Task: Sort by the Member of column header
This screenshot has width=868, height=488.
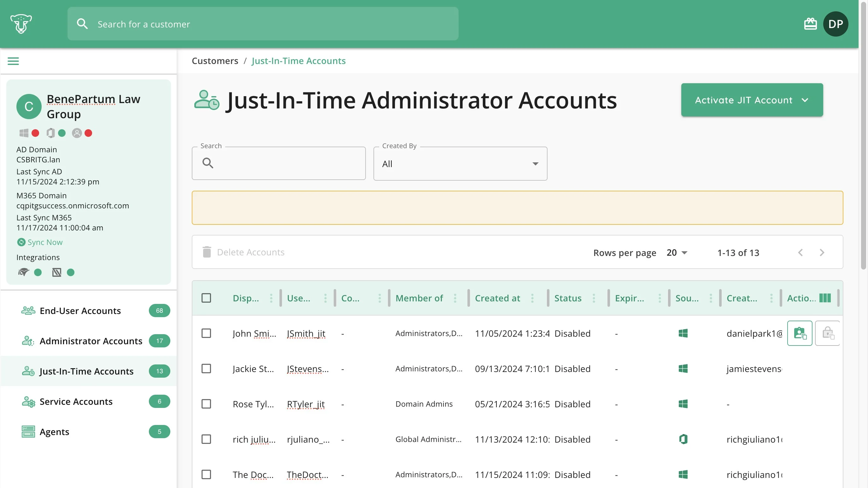Action: click(419, 298)
